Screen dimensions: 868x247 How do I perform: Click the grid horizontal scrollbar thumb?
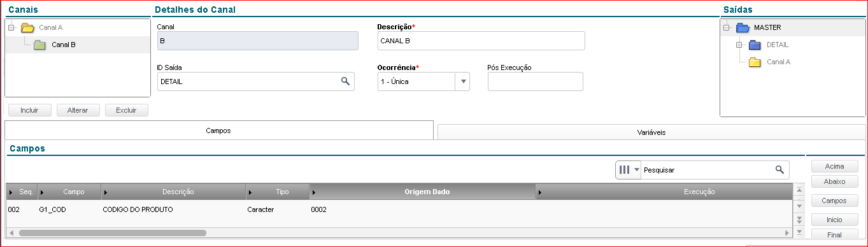click(112, 233)
